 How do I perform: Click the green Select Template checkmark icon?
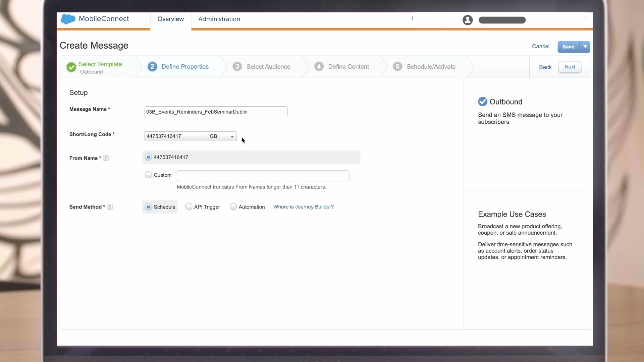[x=71, y=67]
